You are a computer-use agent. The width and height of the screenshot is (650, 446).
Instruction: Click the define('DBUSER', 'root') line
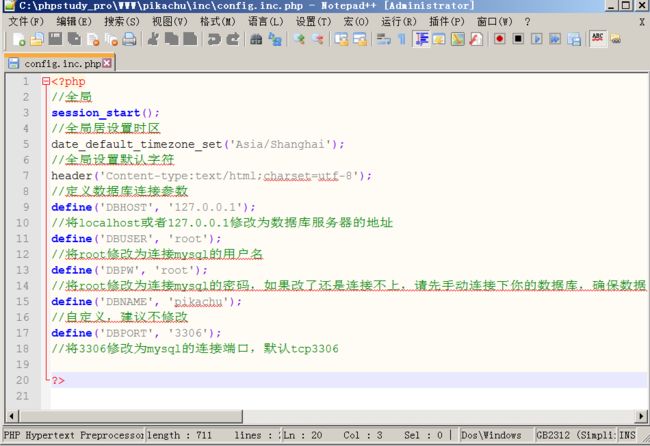click(136, 239)
